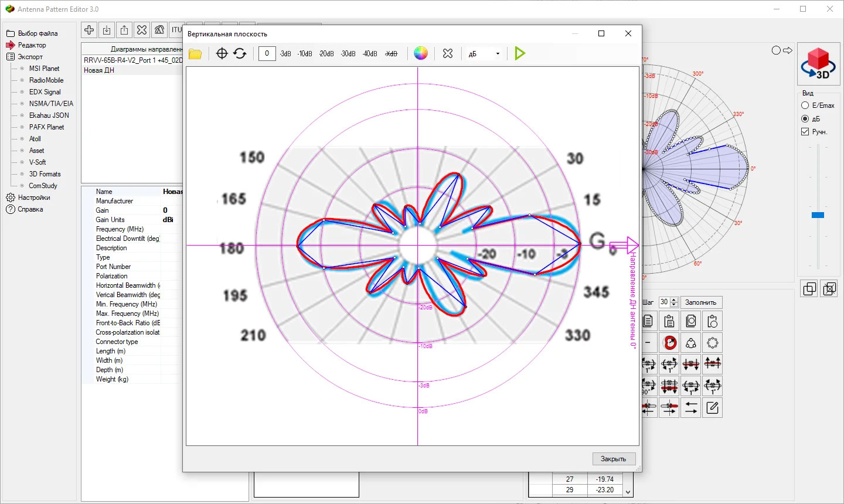This screenshot has height=504, width=844.
Task: Run tracing with the green play button
Action: 519,54
